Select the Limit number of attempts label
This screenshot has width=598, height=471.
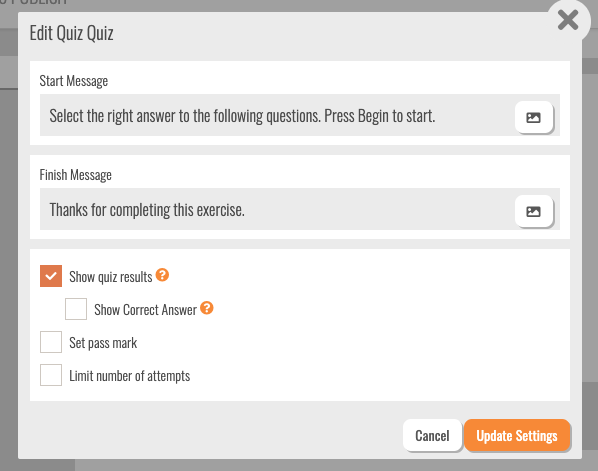click(x=129, y=376)
